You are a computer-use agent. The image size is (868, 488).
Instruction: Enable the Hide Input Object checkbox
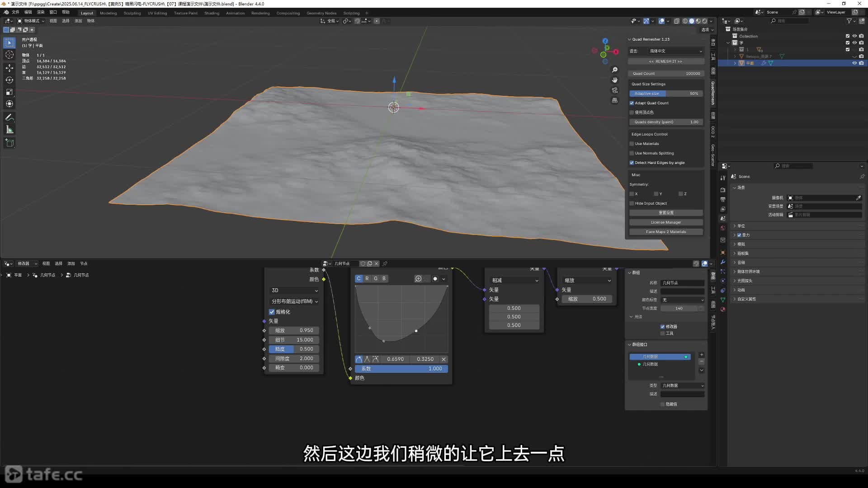click(x=632, y=203)
